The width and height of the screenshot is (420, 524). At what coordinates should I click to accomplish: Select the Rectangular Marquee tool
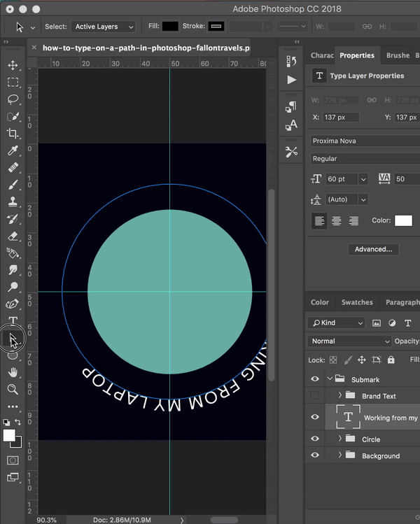tap(13, 83)
